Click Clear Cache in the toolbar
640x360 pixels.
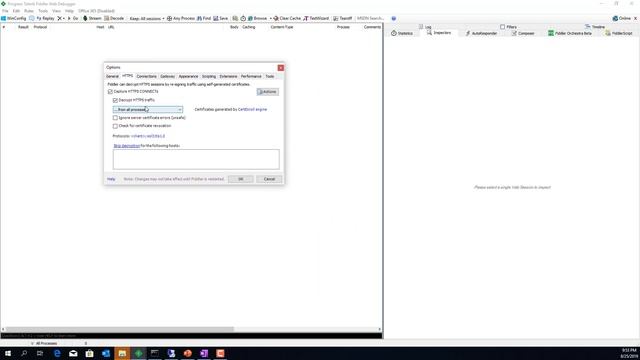tap(287, 18)
